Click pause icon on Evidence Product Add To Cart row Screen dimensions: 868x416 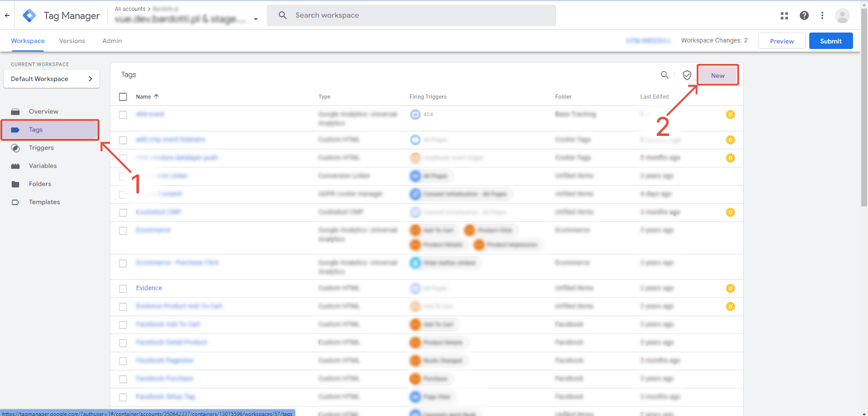730,306
